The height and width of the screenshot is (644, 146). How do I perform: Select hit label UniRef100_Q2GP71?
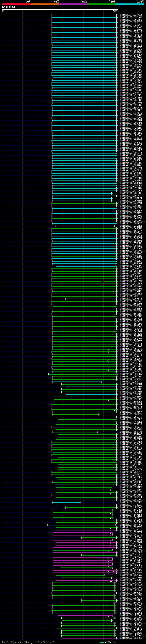[131, 492]
